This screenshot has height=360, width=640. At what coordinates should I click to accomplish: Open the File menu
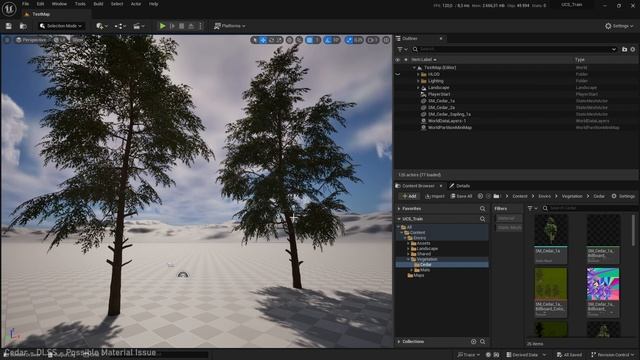click(25, 4)
